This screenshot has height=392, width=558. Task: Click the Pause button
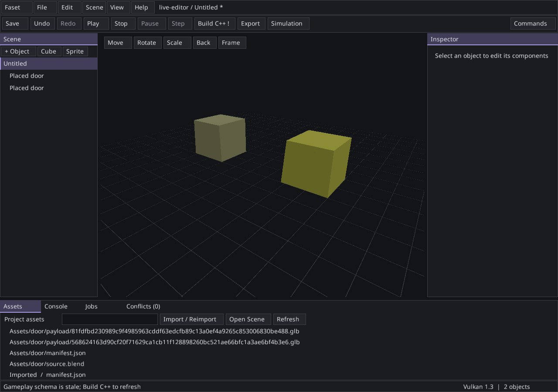point(152,24)
